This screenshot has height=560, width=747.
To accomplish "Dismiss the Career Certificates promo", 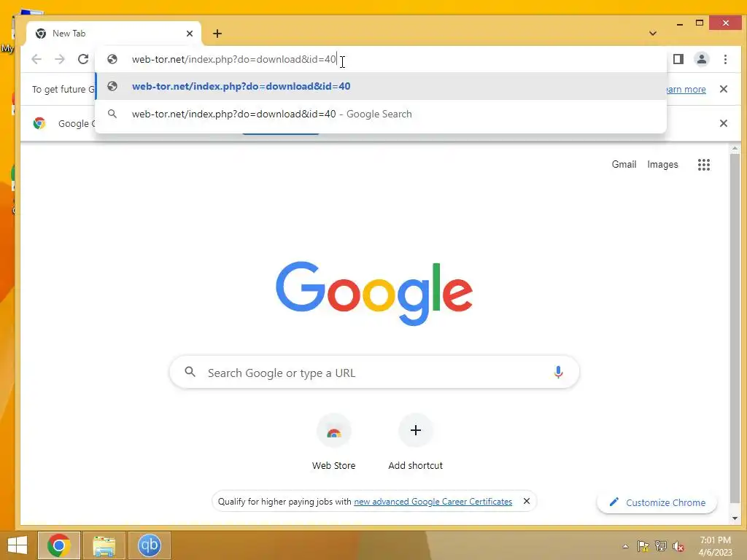I will [527, 501].
